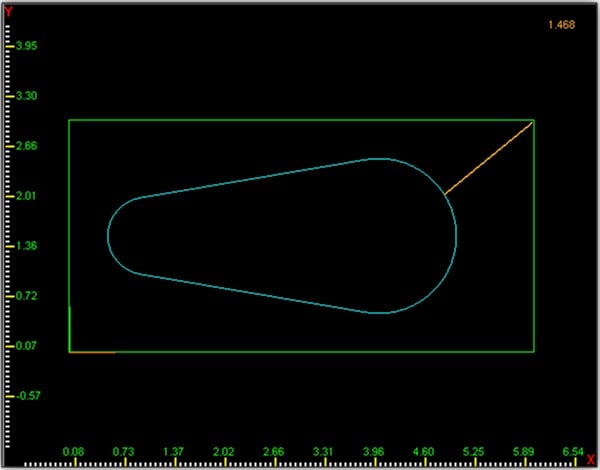This screenshot has width=600, height=470.
Task: Click the 2.66 Y-axis tick label
Action: (26, 146)
